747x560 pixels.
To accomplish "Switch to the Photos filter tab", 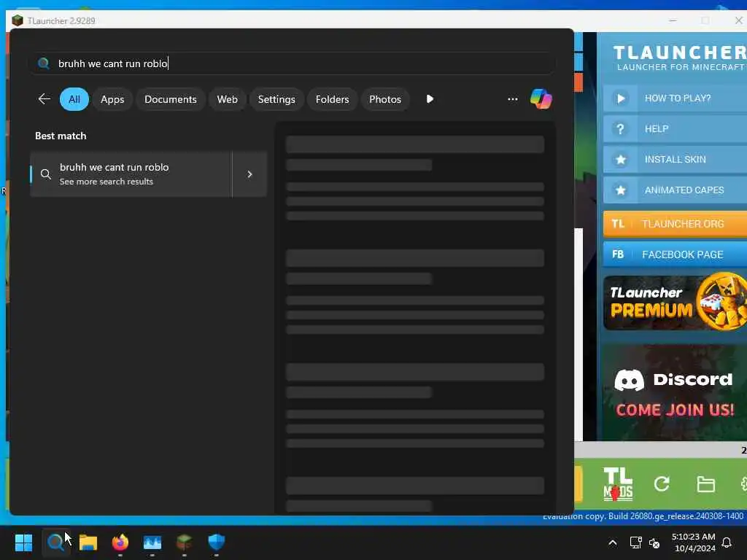I will (385, 99).
